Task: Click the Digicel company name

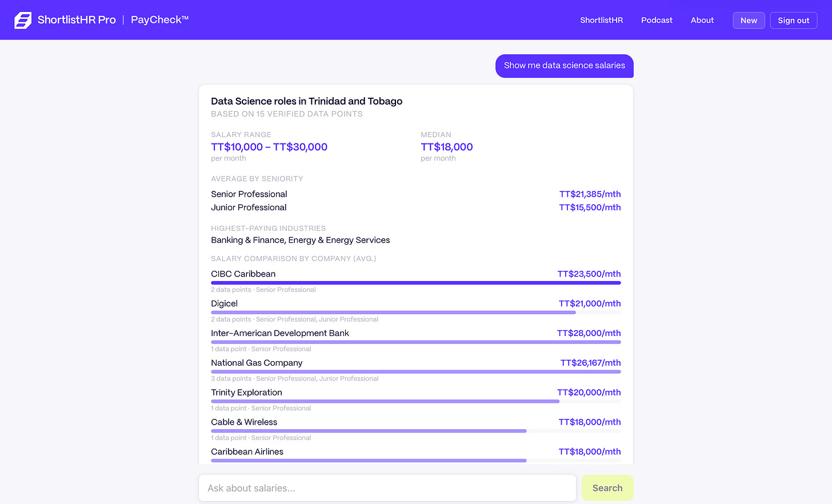Action: click(x=224, y=304)
